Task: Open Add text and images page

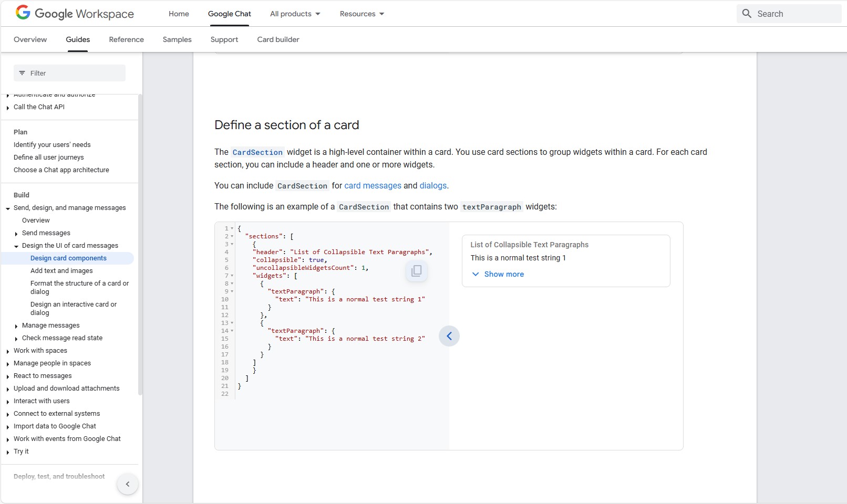Action: (x=61, y=270)
